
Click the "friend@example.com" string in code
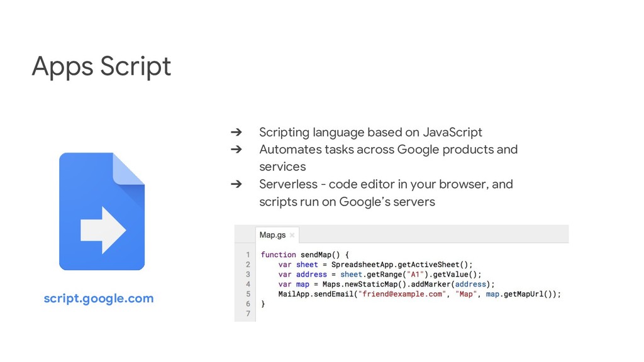(402, 294)
